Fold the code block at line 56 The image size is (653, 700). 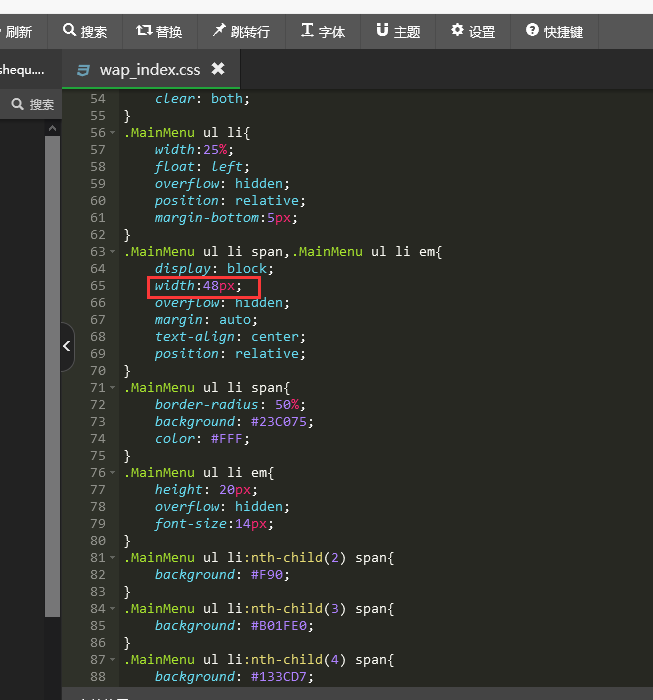(x=113, y=133)
